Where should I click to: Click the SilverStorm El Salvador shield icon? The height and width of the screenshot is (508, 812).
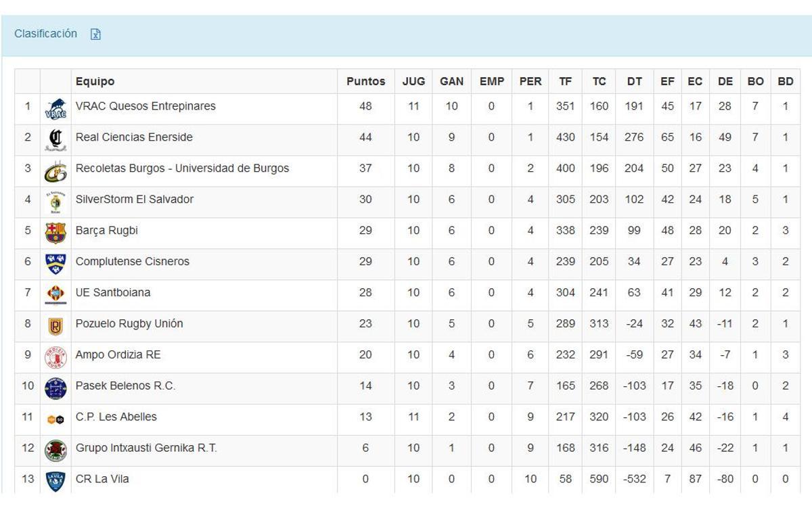(x=55, y=200)
